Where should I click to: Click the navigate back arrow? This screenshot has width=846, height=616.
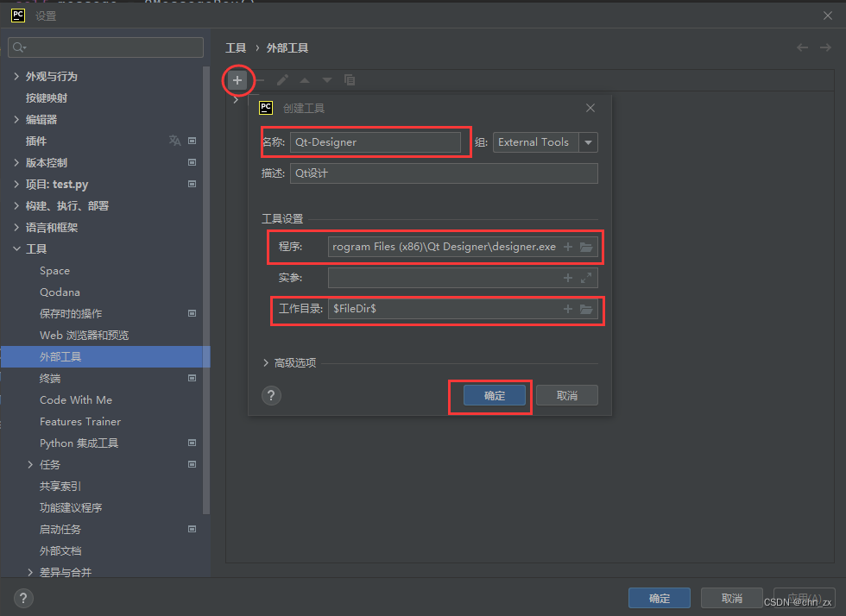[802, 47]
